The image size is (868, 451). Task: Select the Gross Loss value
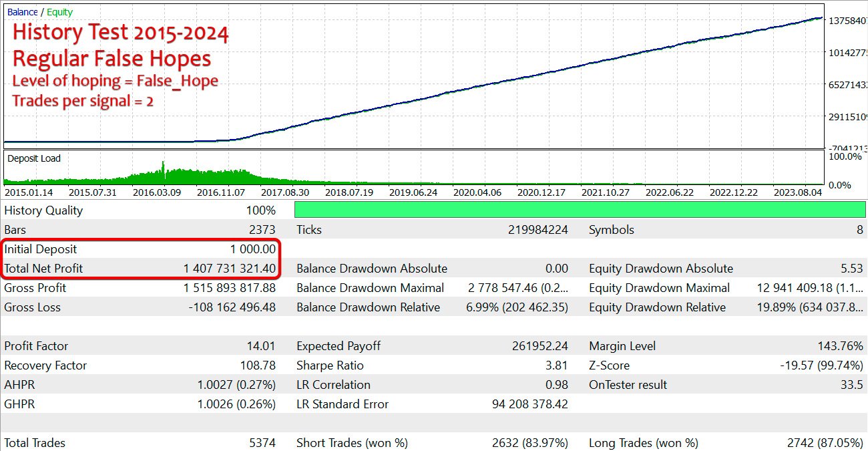click(230, 307)
